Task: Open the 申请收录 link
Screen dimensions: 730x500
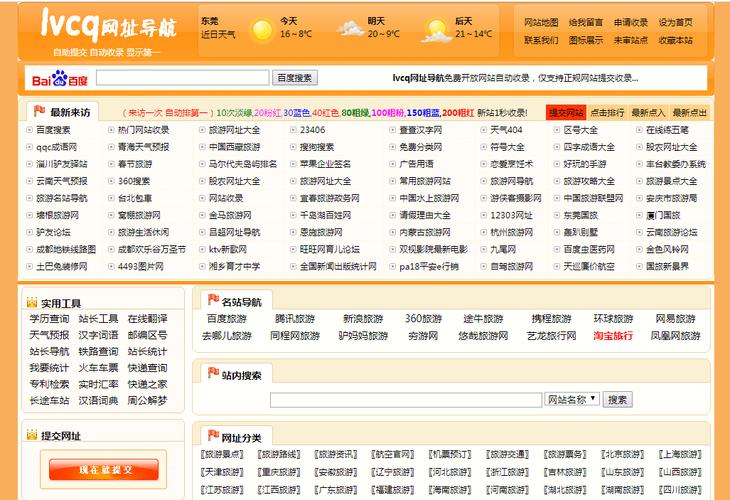Action: pyautogui.click(x=630, y=22)
